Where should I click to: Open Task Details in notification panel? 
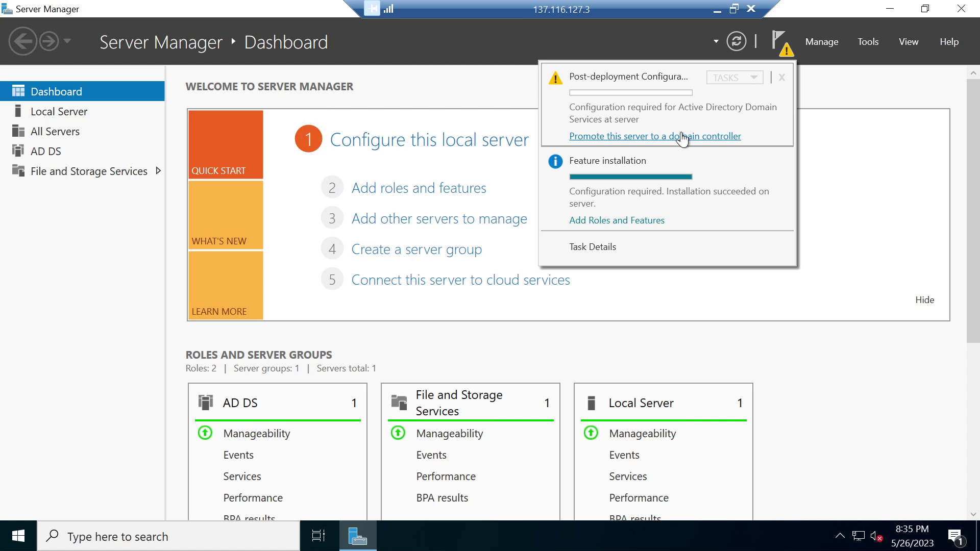(593, 247)
